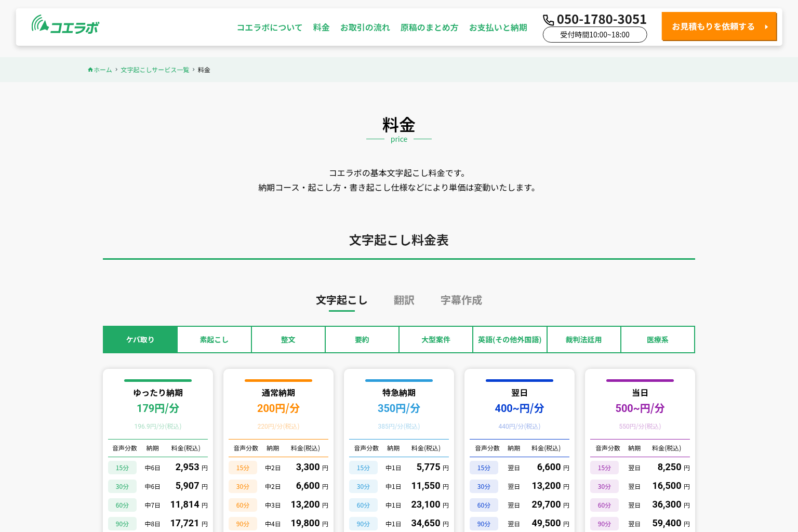Click the 59,400 円 price cell
Image resolution: width=798 pixels, height=532 pixels.
click(x=671, y=523)
